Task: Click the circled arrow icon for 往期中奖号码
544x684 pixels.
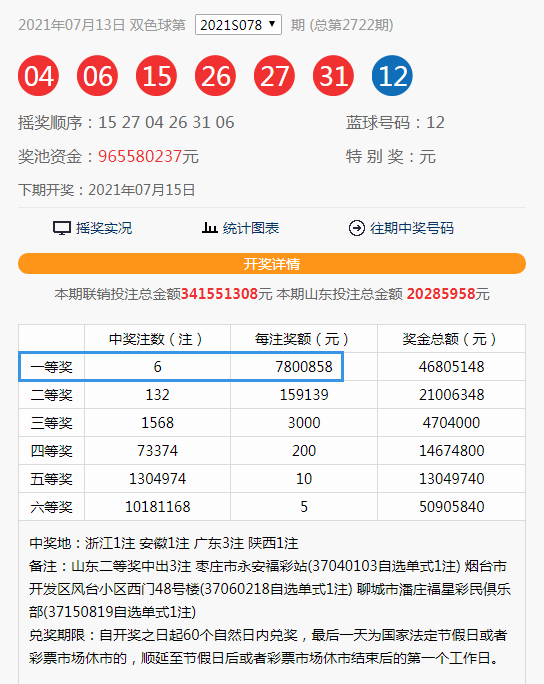Action: pyautogui.click(x=357, y=228)
